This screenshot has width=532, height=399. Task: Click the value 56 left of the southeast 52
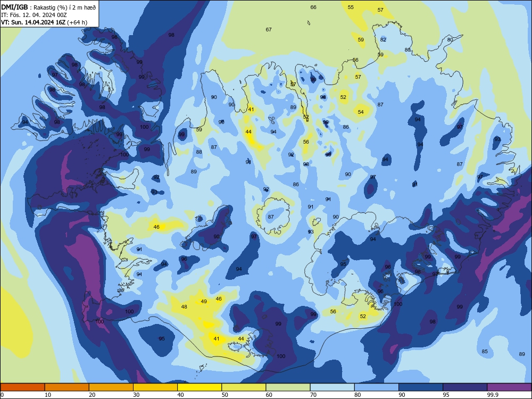pos(333,311)
